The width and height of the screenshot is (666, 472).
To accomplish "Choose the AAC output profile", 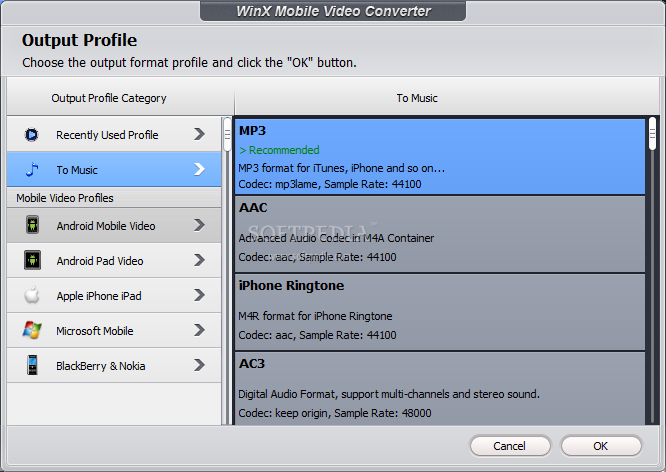I will 440,234.
